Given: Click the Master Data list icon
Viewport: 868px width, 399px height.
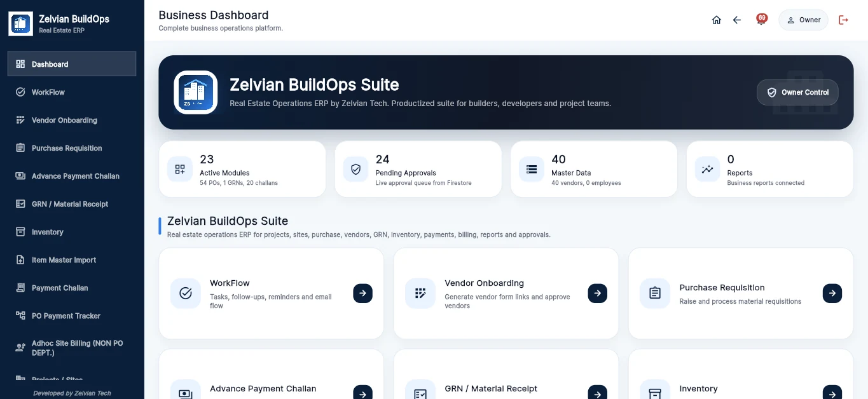Looking at the screenshot, I should click(532, 169).
